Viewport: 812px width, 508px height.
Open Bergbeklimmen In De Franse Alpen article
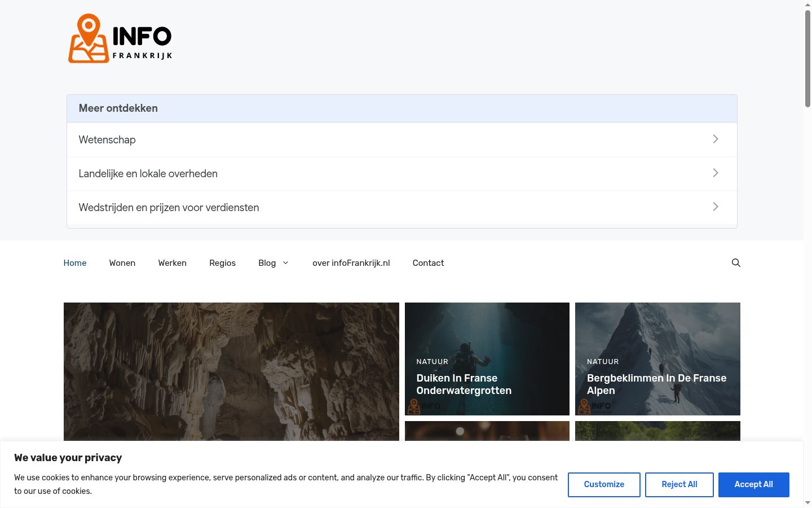click(x=657, y=384)
